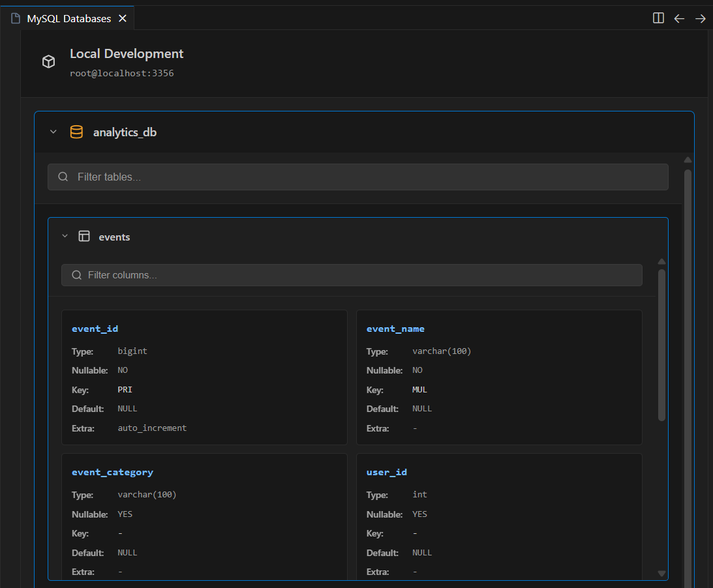Screen dimensions: 713x588
Task: Select the MUL key value of event_name
Action: (419, 390)
